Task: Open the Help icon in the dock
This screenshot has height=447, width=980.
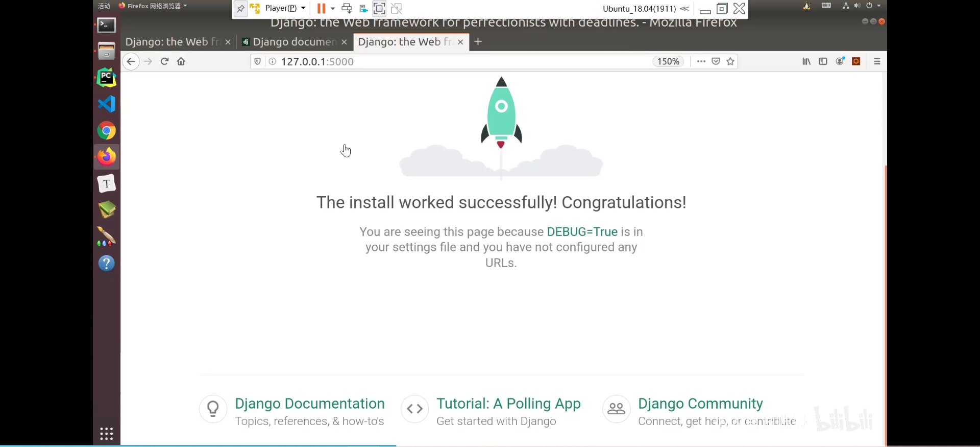Action: [x=107, y=264]
